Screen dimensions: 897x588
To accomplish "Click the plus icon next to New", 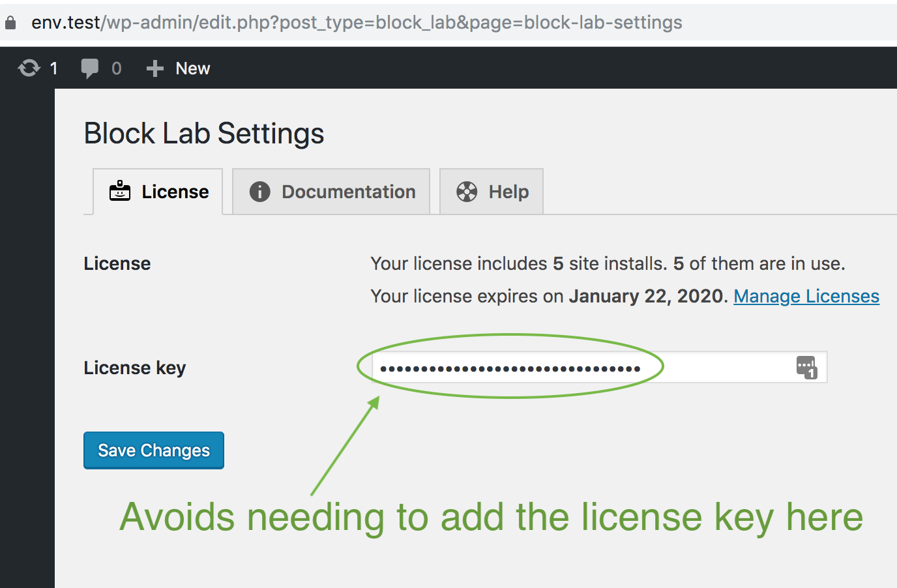I will pyautogui.click(x=154, y=68).
